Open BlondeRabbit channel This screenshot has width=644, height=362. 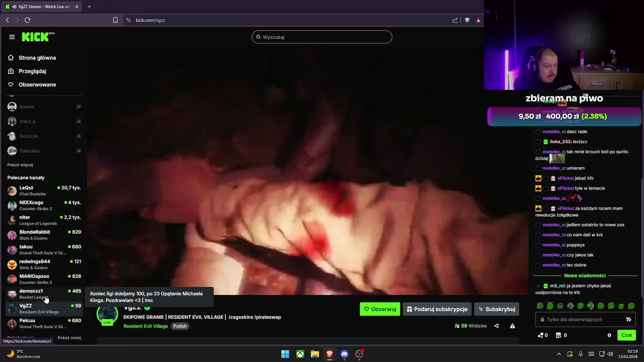(x=44, y=235)
